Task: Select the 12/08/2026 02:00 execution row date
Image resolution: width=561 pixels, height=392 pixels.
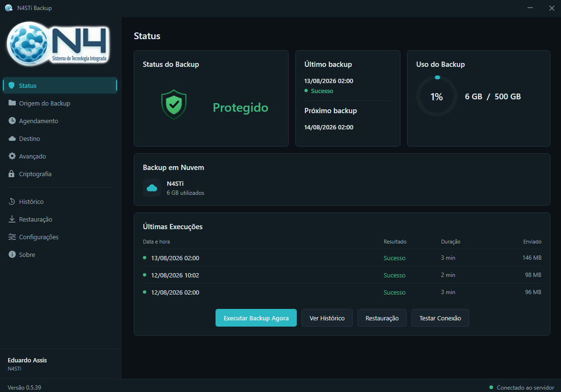Action: [175, 292]
